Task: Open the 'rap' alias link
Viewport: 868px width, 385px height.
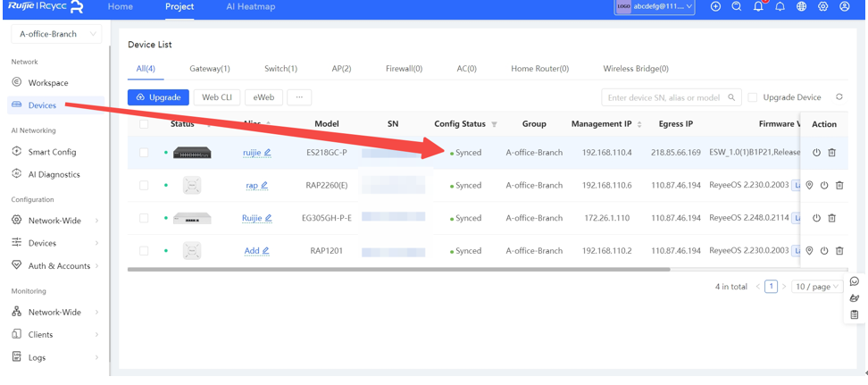Action: click(252, 186)
